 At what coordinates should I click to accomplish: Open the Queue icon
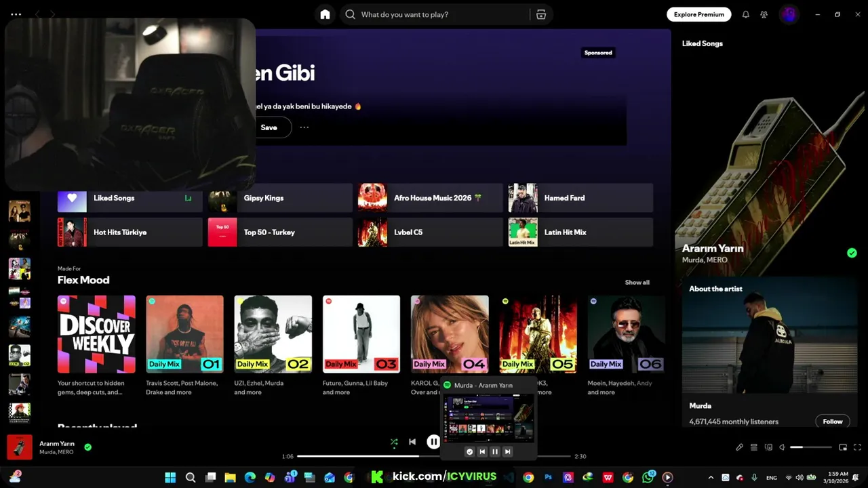click(x=753, y=447)
